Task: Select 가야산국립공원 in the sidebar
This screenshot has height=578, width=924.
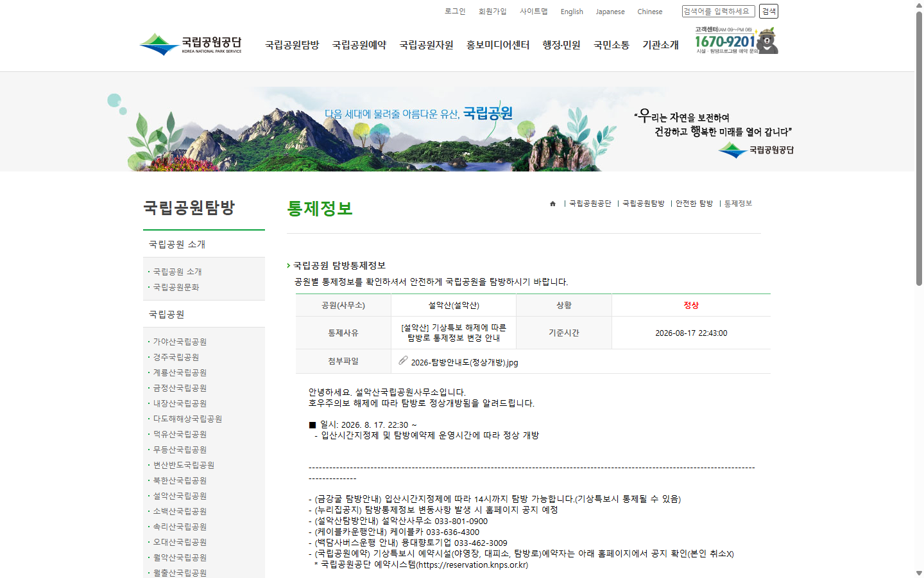Action: click(x=180, y=342)
